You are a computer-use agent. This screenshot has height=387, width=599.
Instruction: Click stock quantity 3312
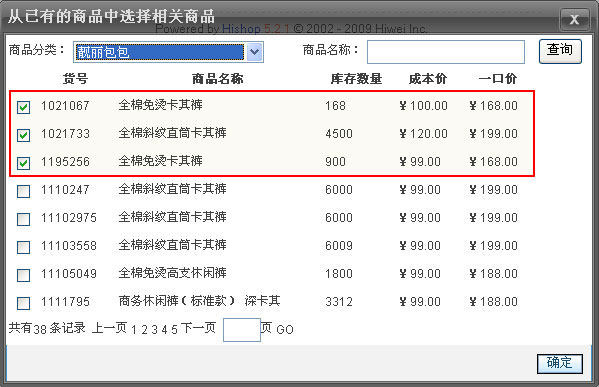[339, 302]
